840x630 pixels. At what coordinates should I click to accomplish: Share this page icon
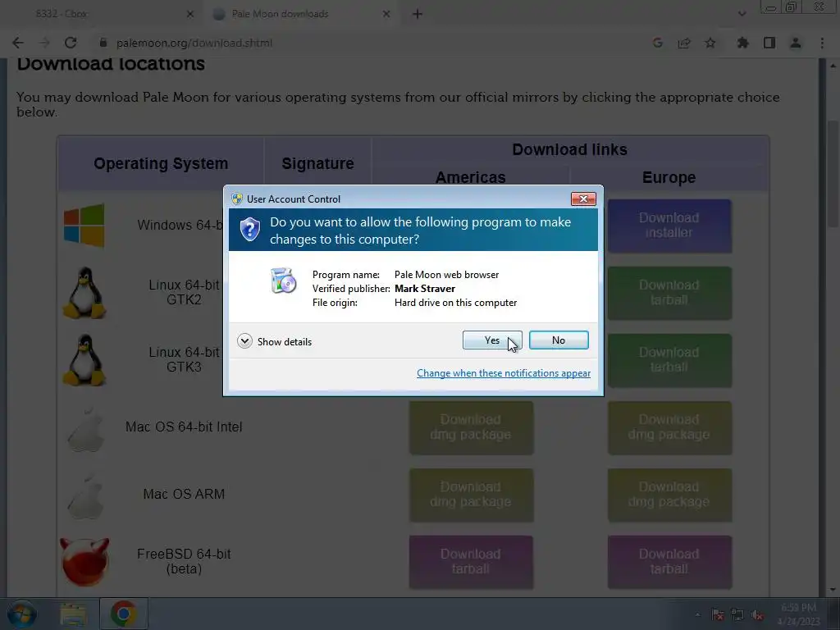(684, 43)
